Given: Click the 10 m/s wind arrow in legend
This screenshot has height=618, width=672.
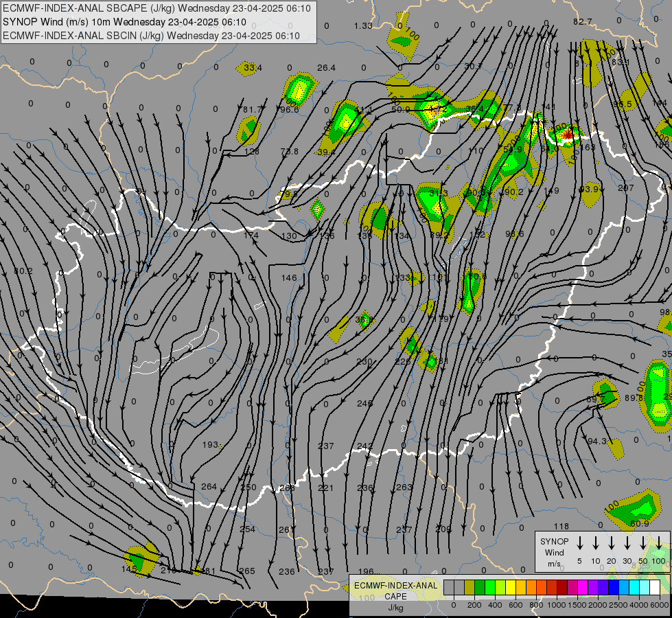Looking at the screenshot, I should pos(596,543).
